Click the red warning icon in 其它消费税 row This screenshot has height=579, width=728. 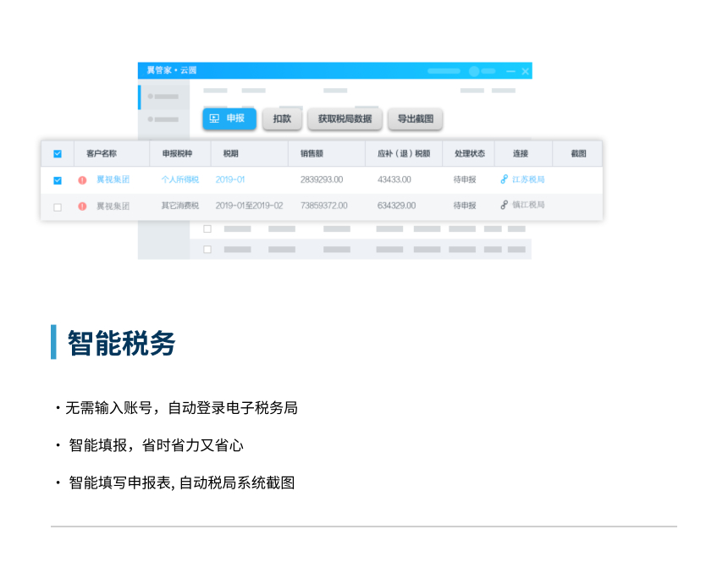(x=82, y=207)
